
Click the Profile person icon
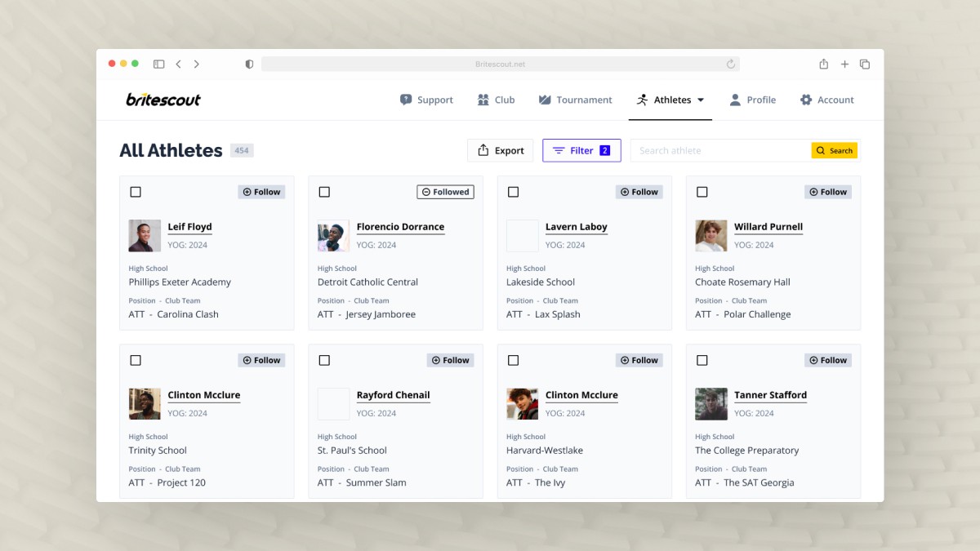(x=735, y=100)
